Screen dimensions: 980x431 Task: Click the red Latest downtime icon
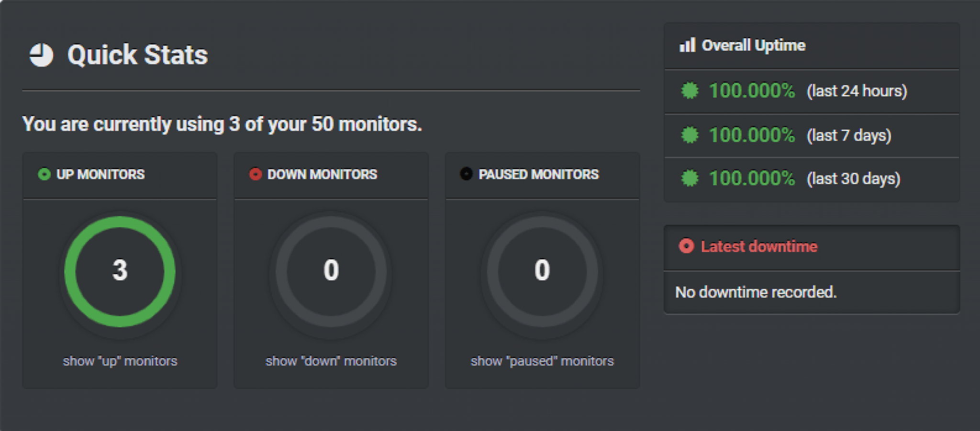click(686, 246)
